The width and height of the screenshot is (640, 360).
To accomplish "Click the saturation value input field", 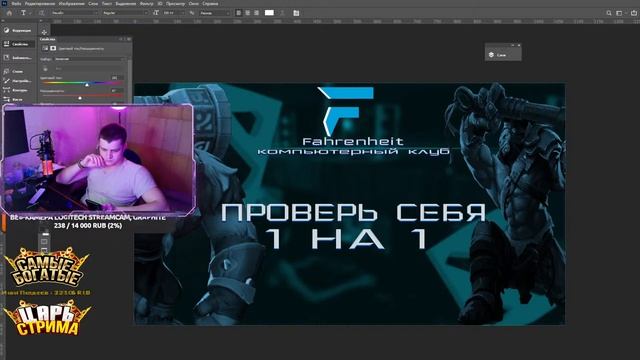I will [x=117, y=91].
